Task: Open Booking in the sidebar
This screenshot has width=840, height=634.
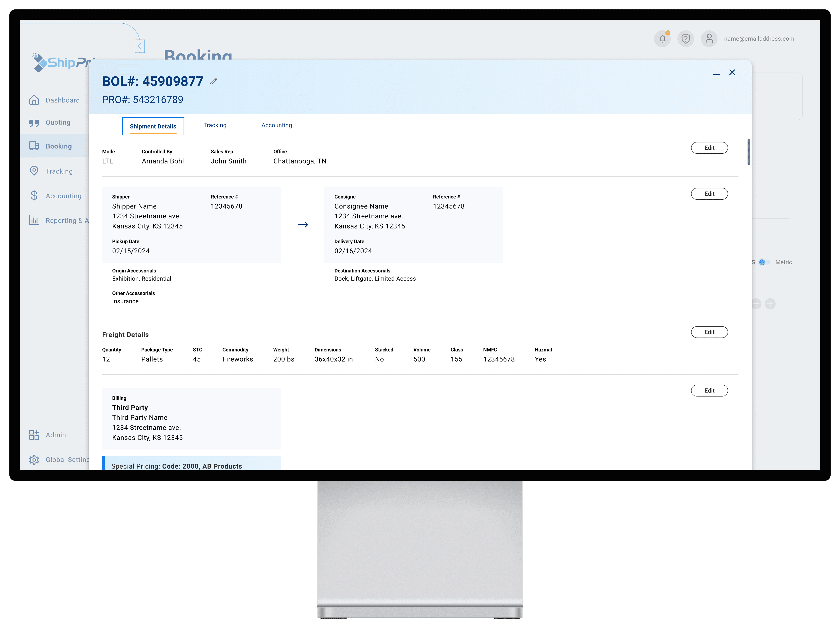Action: 58,146
